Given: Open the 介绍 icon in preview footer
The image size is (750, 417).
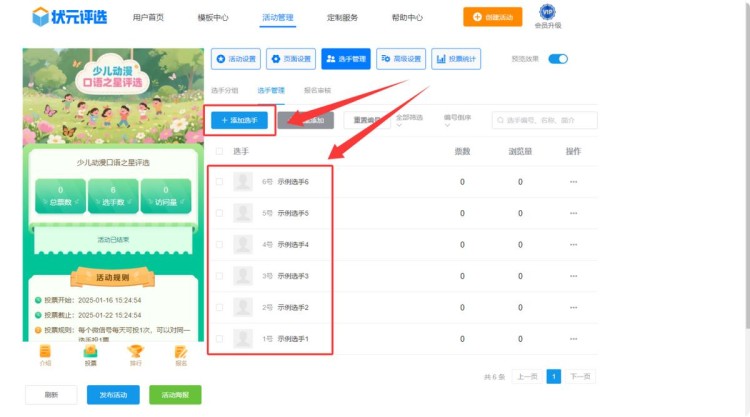Looking at the screenshot, I should (45, 352).
